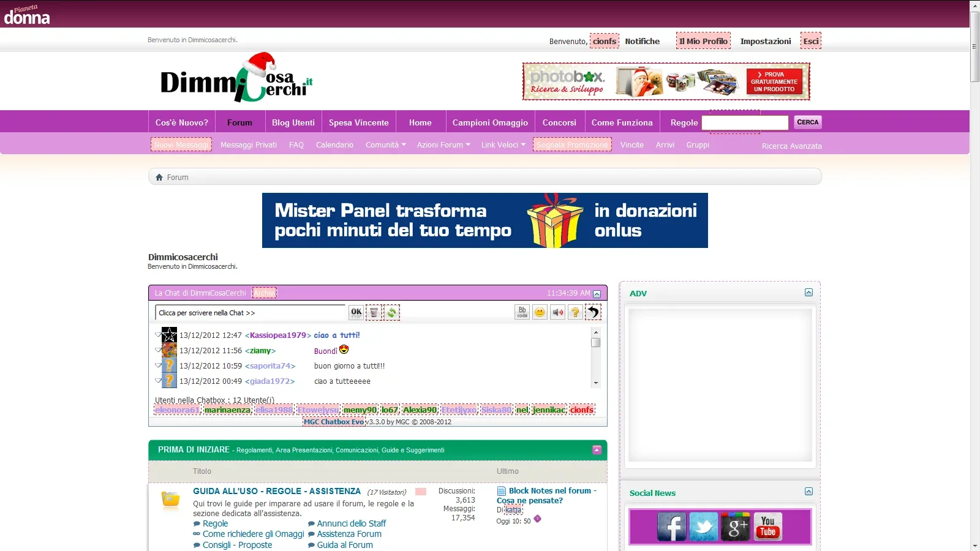
Task: Open Come richiedere gli Omaggi subforum
Action: pyautogui.click(x=253, y=534)
